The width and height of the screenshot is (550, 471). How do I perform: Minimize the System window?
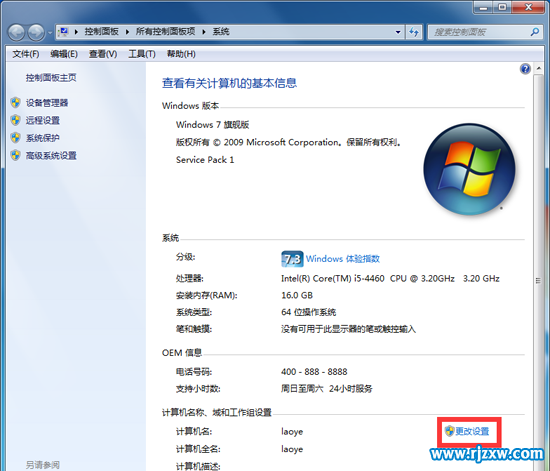point(483,7)
